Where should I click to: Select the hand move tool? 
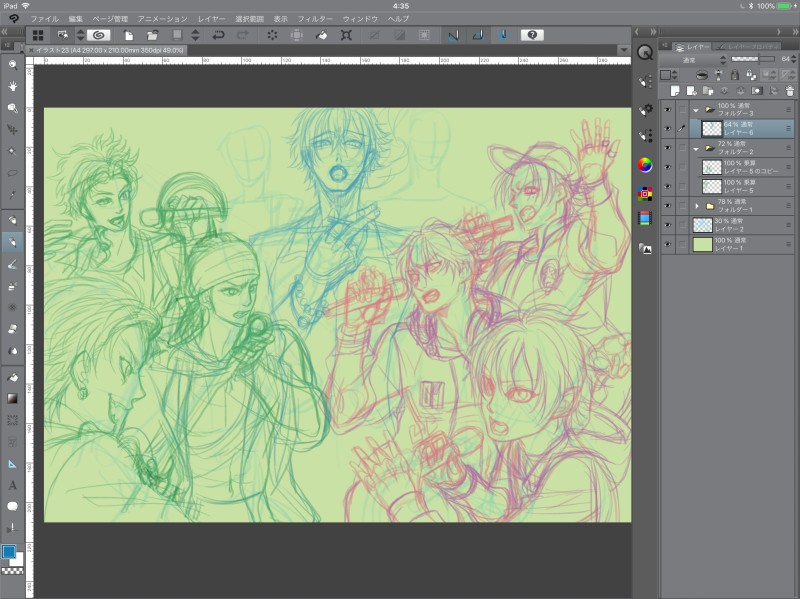[13, 85]
